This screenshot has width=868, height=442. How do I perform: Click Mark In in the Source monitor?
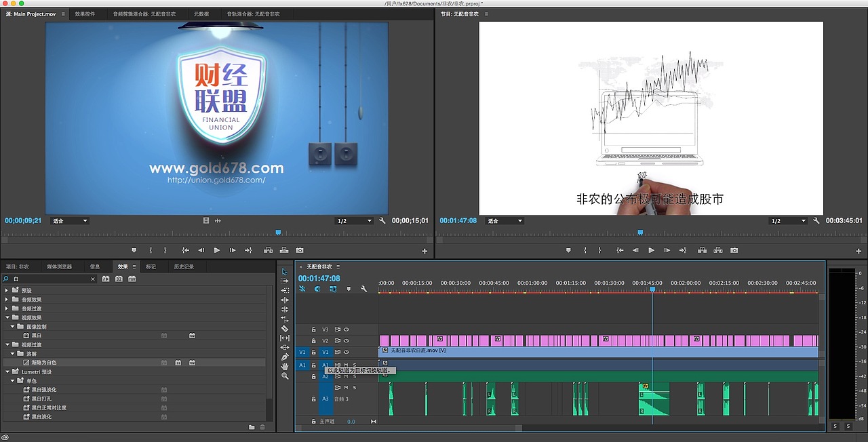click(150, 250)
